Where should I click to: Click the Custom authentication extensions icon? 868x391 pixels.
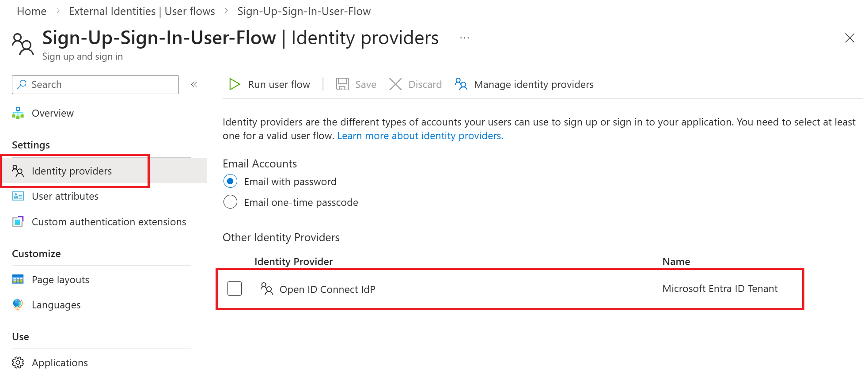point(18,221)
